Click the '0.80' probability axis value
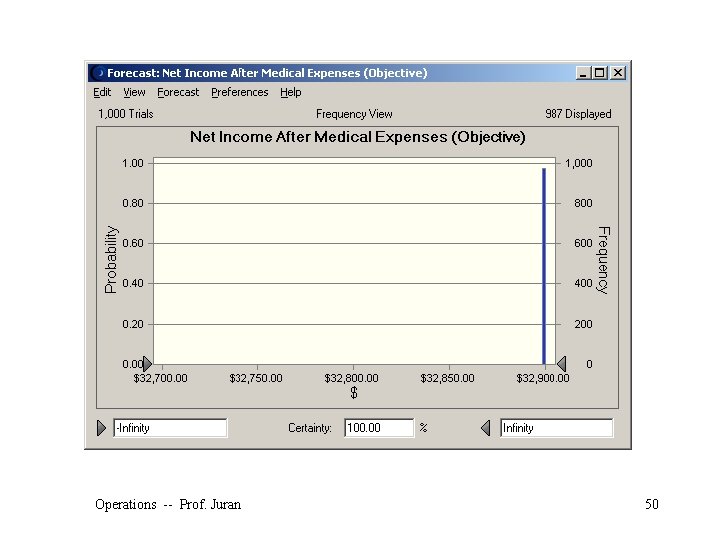Viewport: 720px width, 540px height. click(x=133, y=203)
